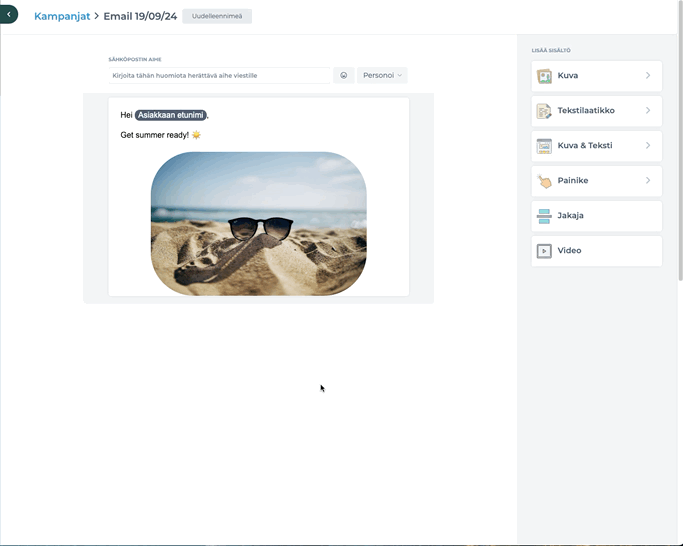Open the emoji picker smiley icon
Screen dimensions: 683x546
click(x=344, y=75)
